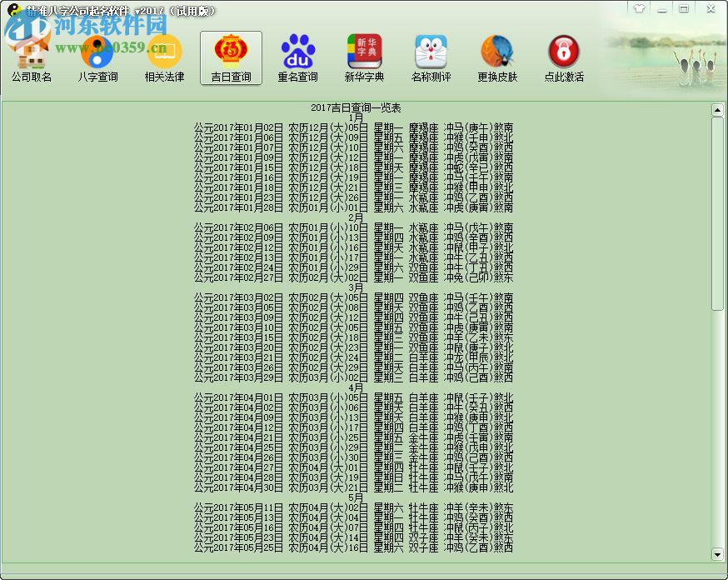Screen dimensions: 728x580
Task: Click the vertical scrollbar thumb
Action: pos(717,213)
